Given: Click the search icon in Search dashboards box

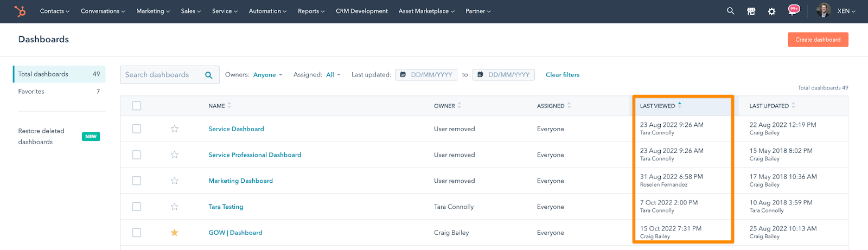Looking at the screenshot, I should (209, 75).
